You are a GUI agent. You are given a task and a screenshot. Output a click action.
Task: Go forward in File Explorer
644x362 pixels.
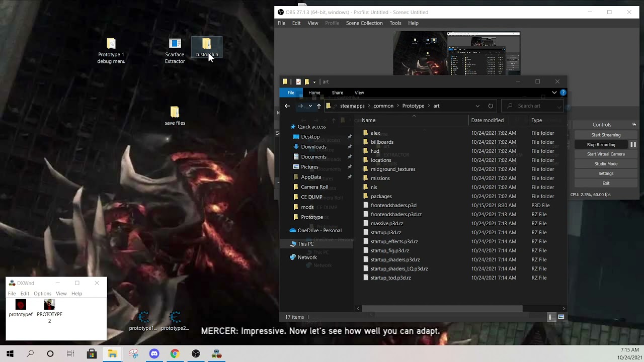click(x=300, y=106)
